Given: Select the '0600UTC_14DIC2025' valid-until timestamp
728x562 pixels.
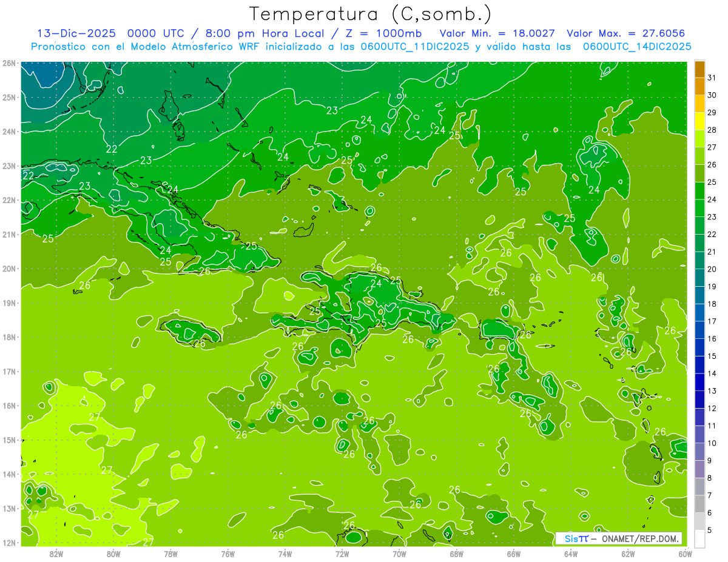Looking at the screenshot, I should click(x=637, y=47).
